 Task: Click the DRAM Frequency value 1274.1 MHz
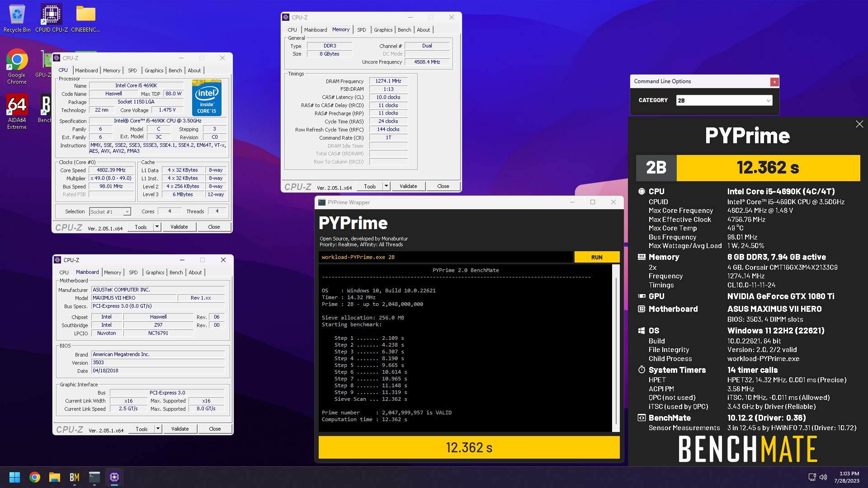pos(388,81)
